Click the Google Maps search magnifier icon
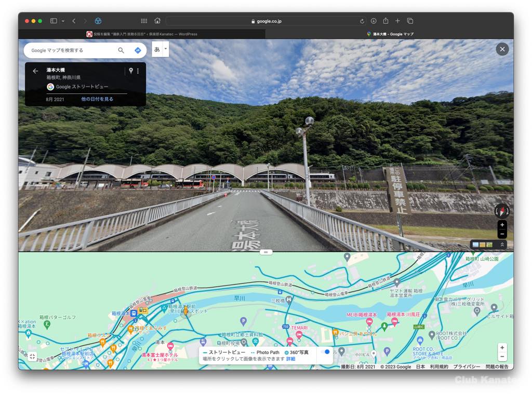The height and width of the screenshot is (394, 532). click(x=121, y=50)
